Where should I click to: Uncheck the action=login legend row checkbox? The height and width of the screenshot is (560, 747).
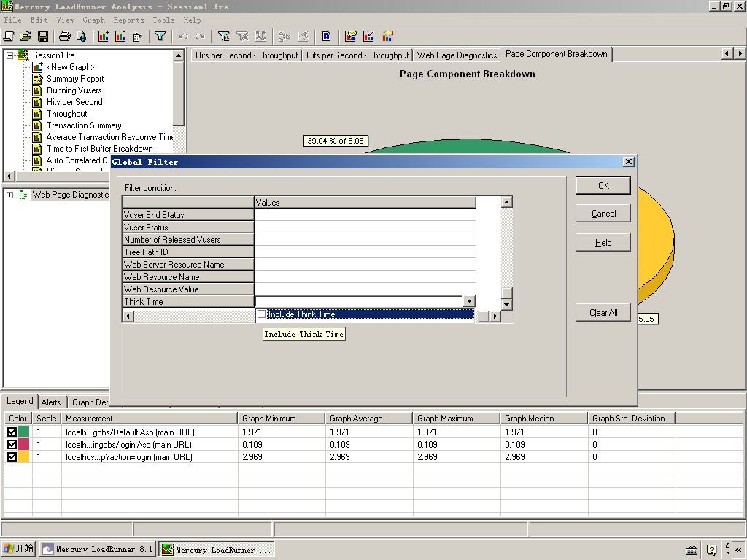click(12, 457)
